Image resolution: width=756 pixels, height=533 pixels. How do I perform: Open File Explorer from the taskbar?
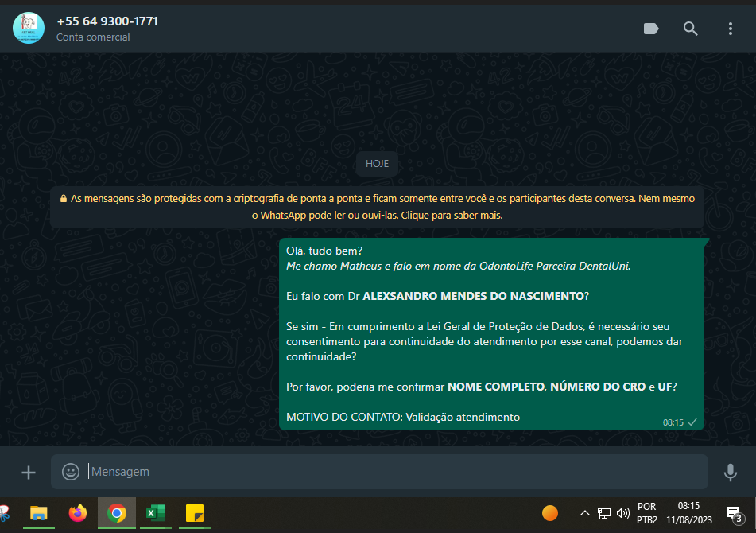[x=39, y=513]
